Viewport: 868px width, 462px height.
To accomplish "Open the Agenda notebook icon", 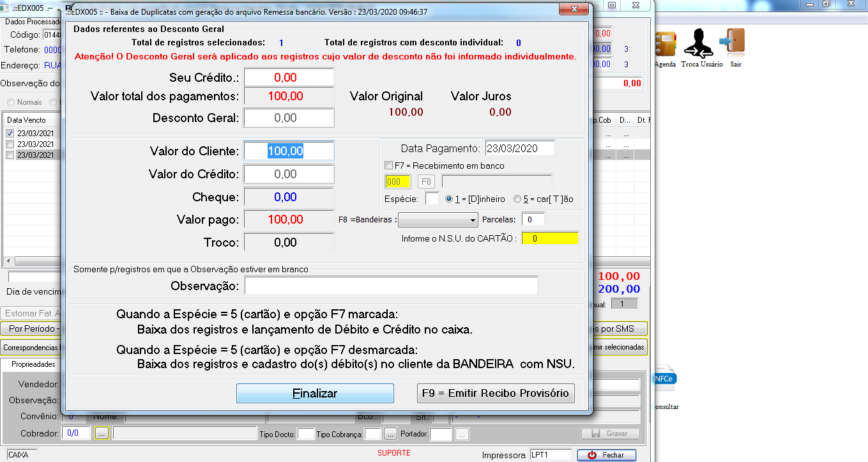I will [x=664, y=43].
